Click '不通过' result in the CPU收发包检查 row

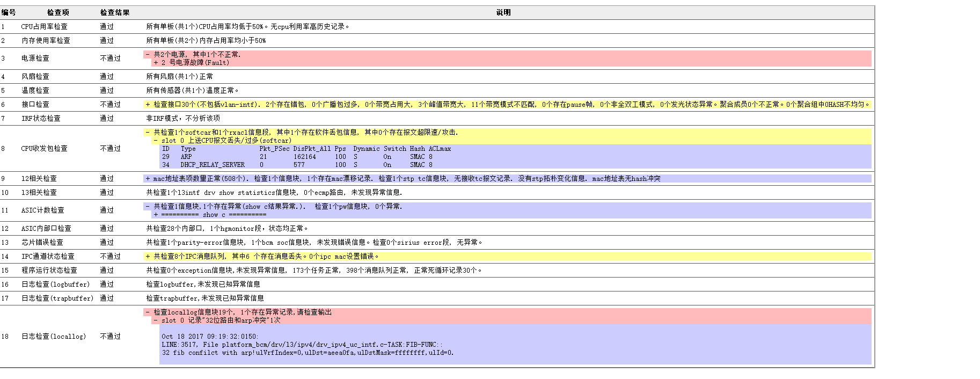(111, 148)
